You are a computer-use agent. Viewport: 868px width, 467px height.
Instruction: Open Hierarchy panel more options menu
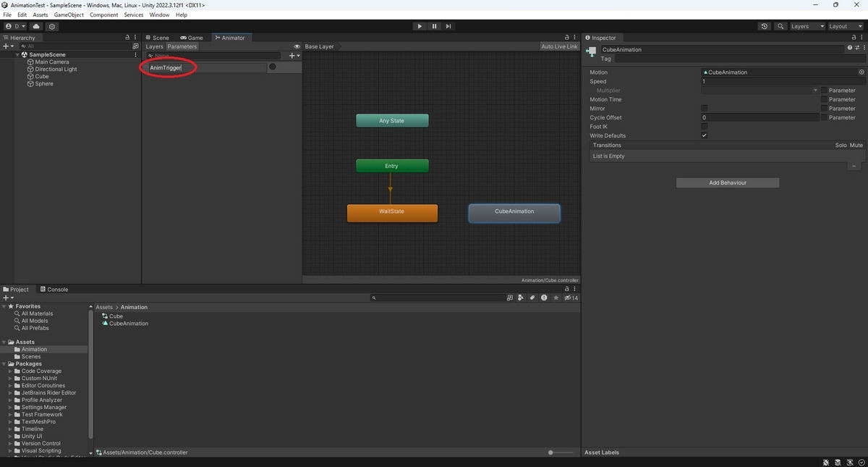pos(136,38)
